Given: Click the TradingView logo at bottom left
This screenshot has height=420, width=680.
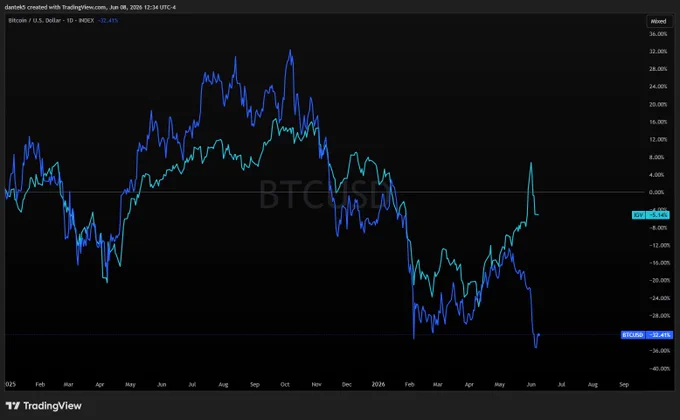Looking at the screenshot, I should tap(43, 406).
